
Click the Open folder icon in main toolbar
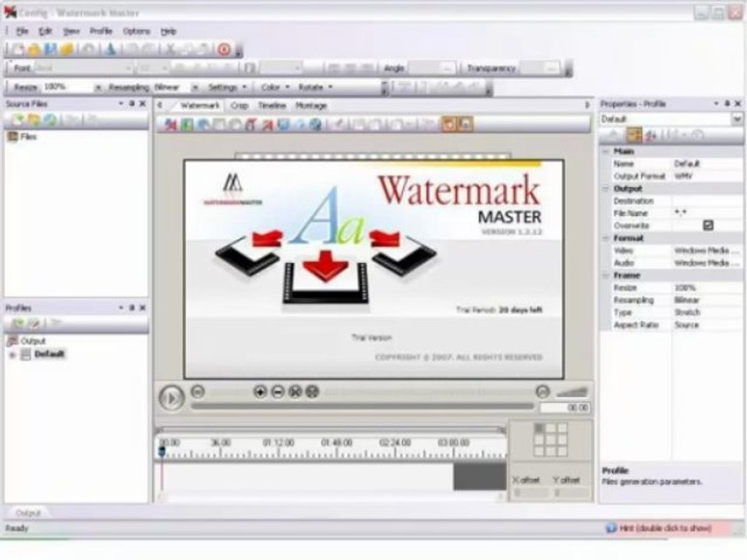(x=33, y=50)
